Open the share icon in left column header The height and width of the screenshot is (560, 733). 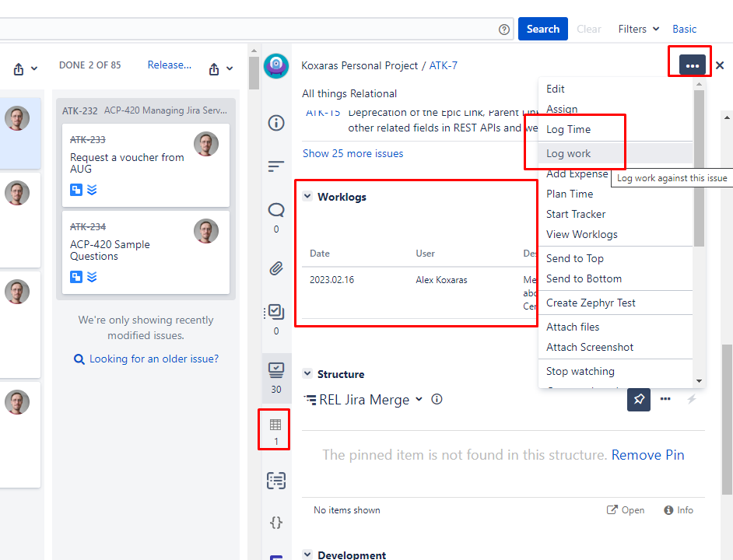click(x=19, y=69)
